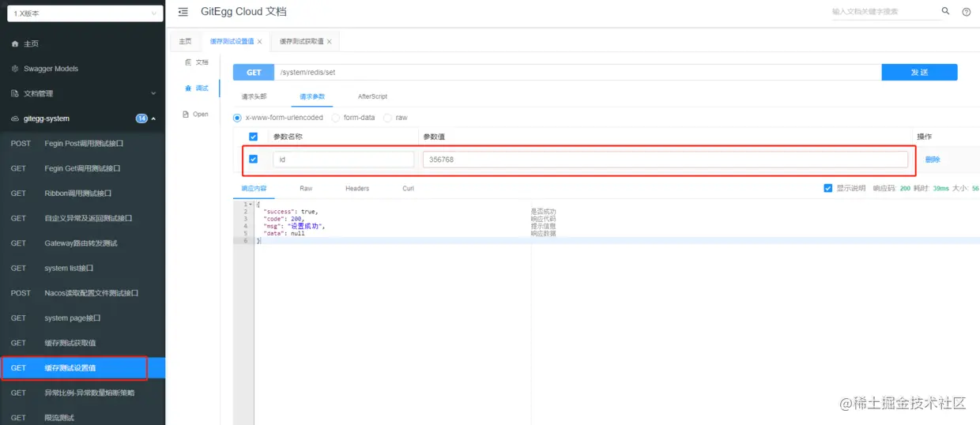This screenshot has height=425, width=980.
Task: Close the 缓存测试设置值 tab
Action: 259,42
